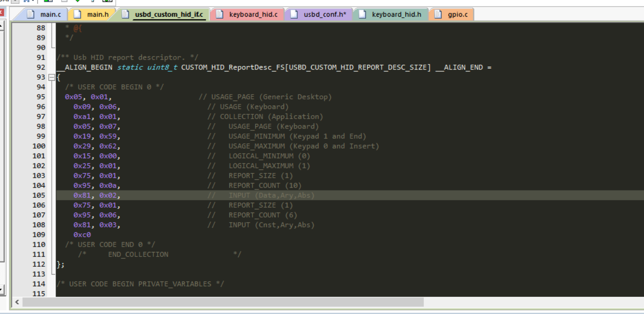The image size is (644, 314).
Task: Click the 'Usb HID report descriptor' comment
Action: (128, 58)
